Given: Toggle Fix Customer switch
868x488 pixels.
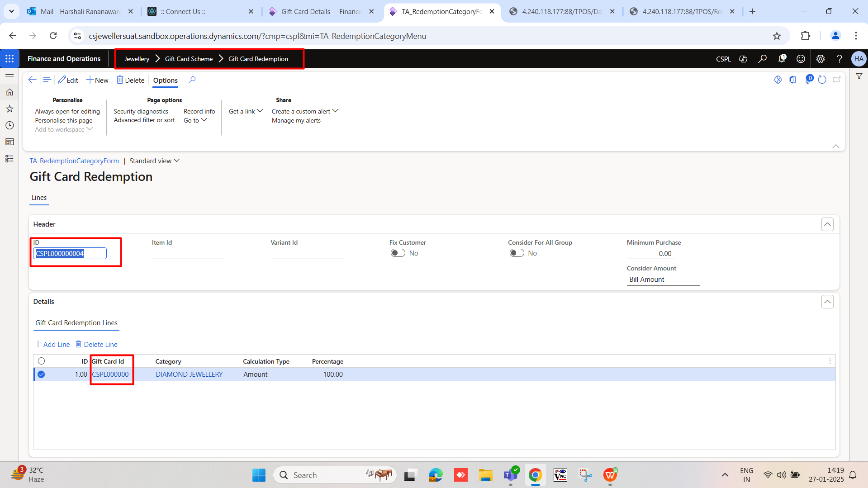Looking at the screenshot, I should tap(398, 253).
